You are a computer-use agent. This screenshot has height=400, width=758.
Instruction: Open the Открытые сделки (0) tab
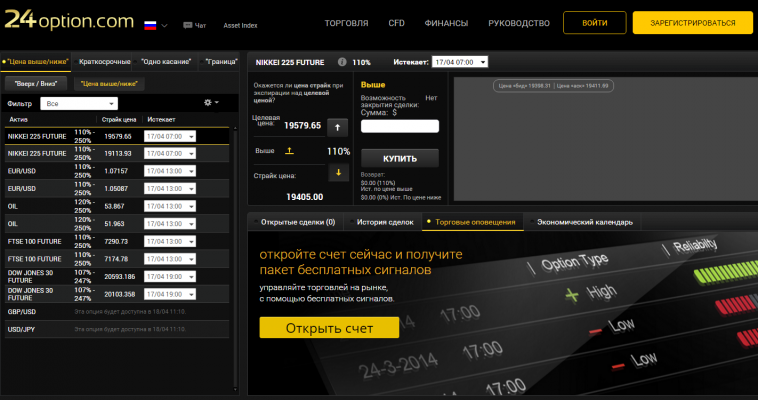pyautogui.click(x=296, y=222)
